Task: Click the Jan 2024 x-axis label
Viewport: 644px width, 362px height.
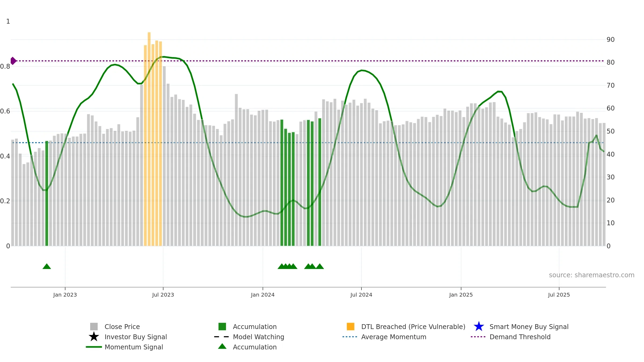Action: (262, 295)
